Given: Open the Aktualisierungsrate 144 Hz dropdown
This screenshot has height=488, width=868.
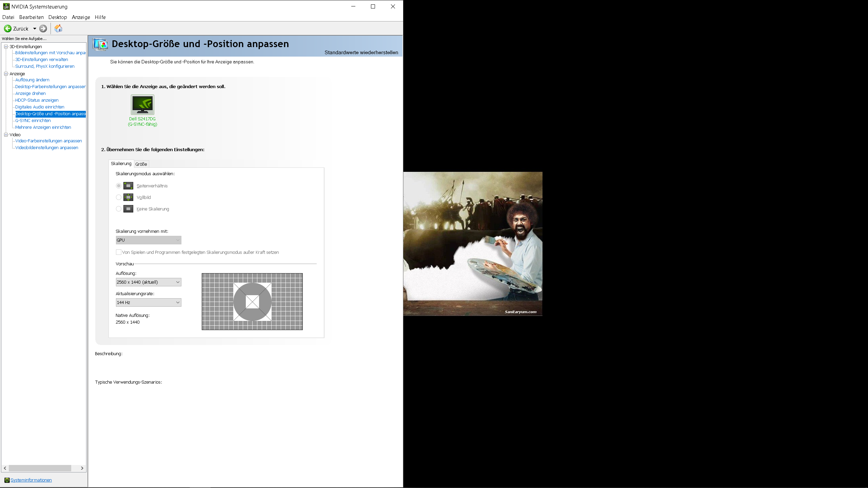Looking at the screenshot, I should pos(149,302).
